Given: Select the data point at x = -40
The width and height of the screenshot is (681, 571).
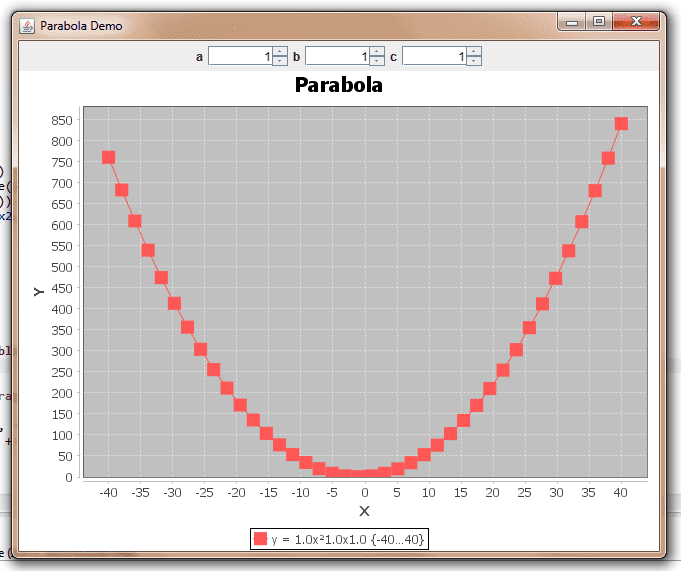Looking at the screenshot, I should (x=108, y=157).
